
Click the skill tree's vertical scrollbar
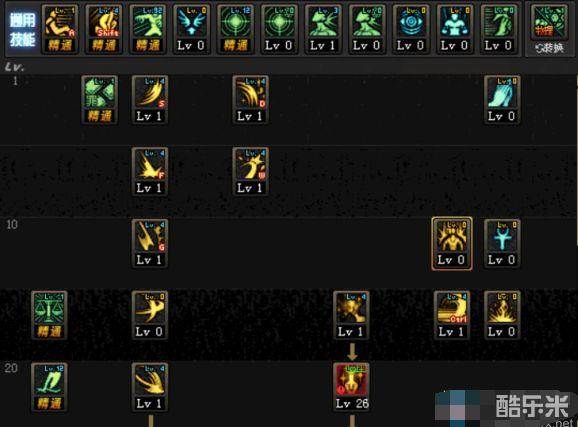pyautogui.click(x=576, y=159)
